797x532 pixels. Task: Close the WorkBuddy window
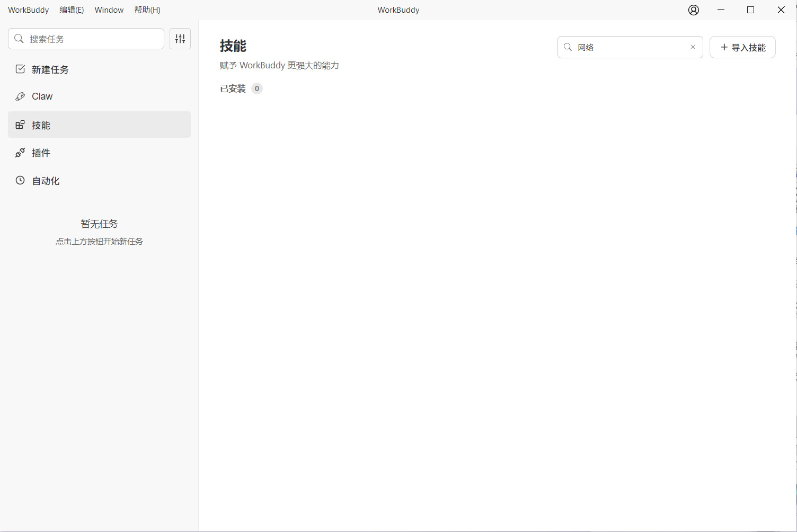tap(781, 10)
